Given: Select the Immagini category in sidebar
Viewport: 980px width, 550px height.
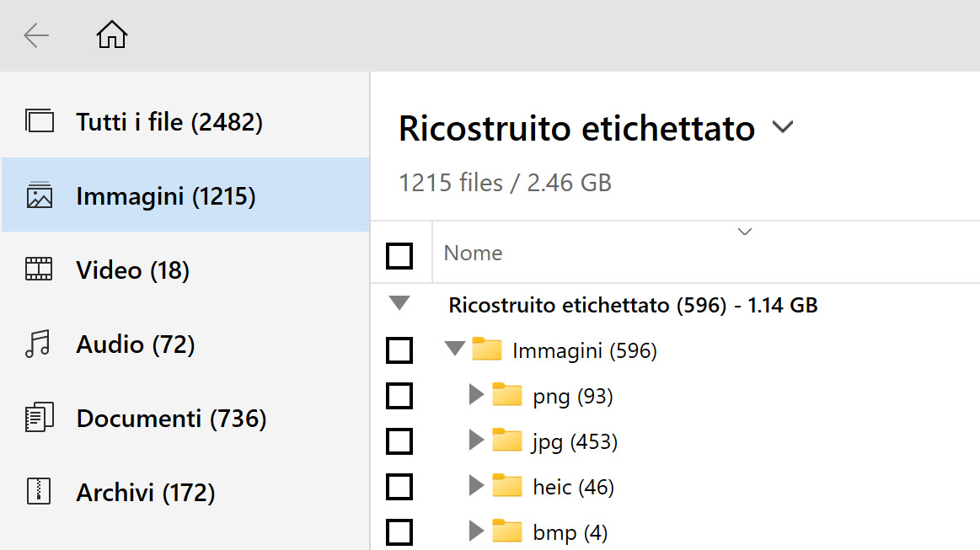Looking at the screenshot, I should click(x=166, y=196).
